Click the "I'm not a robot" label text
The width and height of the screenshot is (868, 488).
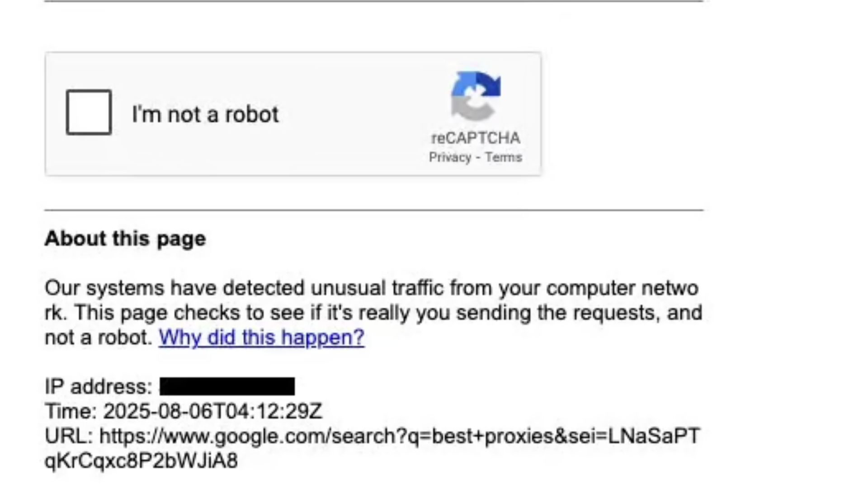click(x=205, y=114)
